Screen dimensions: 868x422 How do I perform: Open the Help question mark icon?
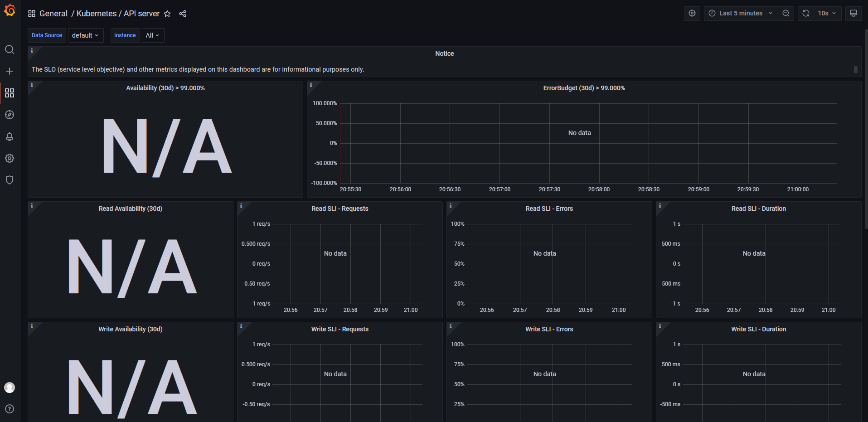(x=10, y=409)
